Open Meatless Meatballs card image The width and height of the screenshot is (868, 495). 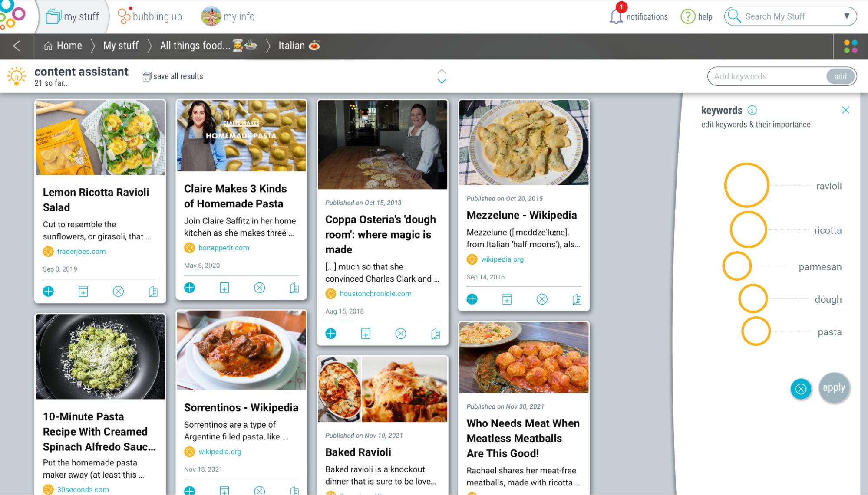point(524,358)
